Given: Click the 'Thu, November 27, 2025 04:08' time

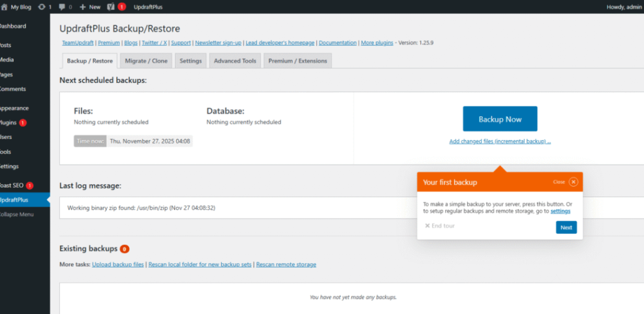Looking at the screenshot, I should pyautogui.click(x=150, y=141).
